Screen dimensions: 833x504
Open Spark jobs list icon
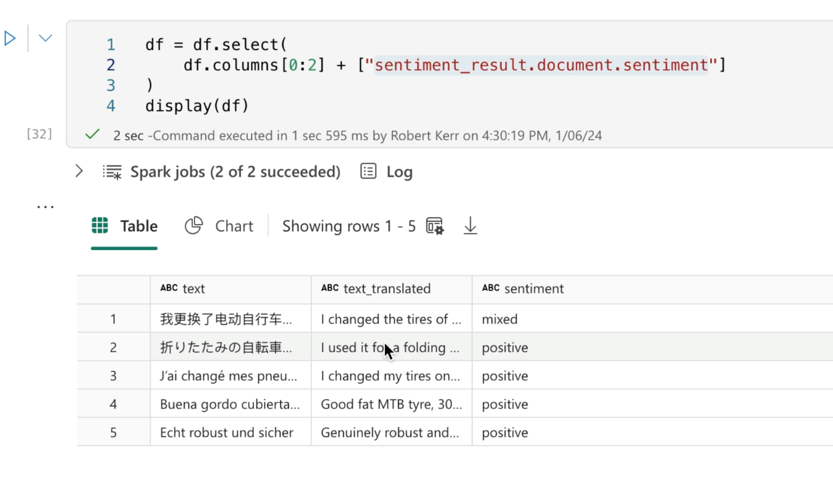112,172
